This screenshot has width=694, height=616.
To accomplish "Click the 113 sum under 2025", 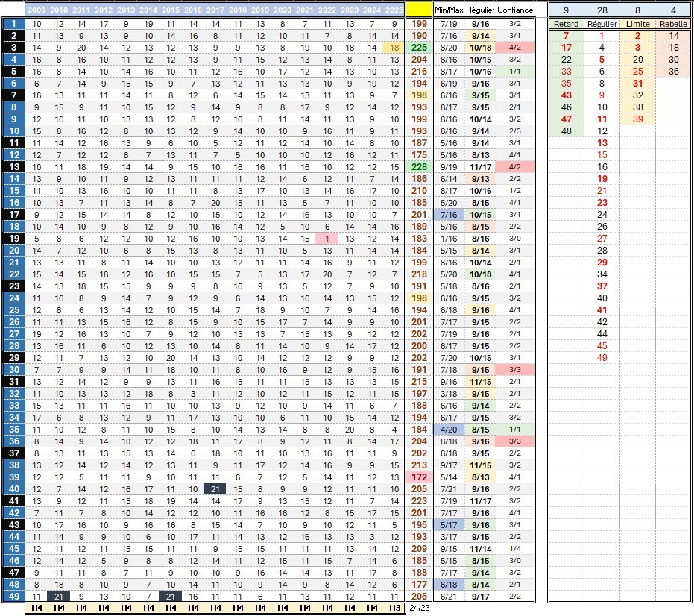I will click(x=394, y=608).
